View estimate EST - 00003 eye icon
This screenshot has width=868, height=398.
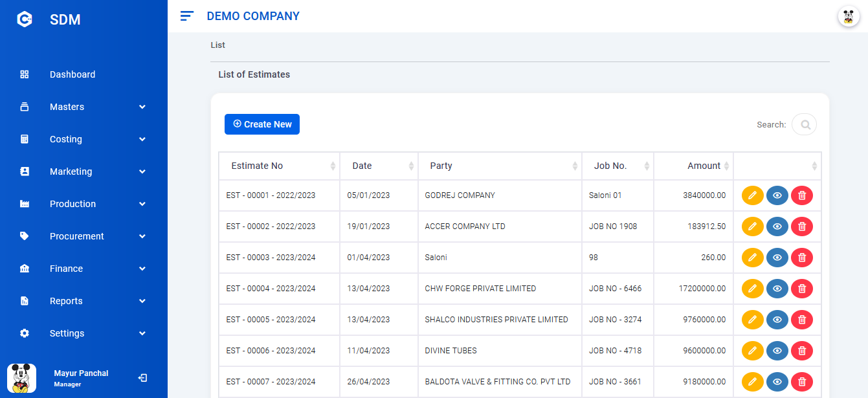tap(777, 258)
